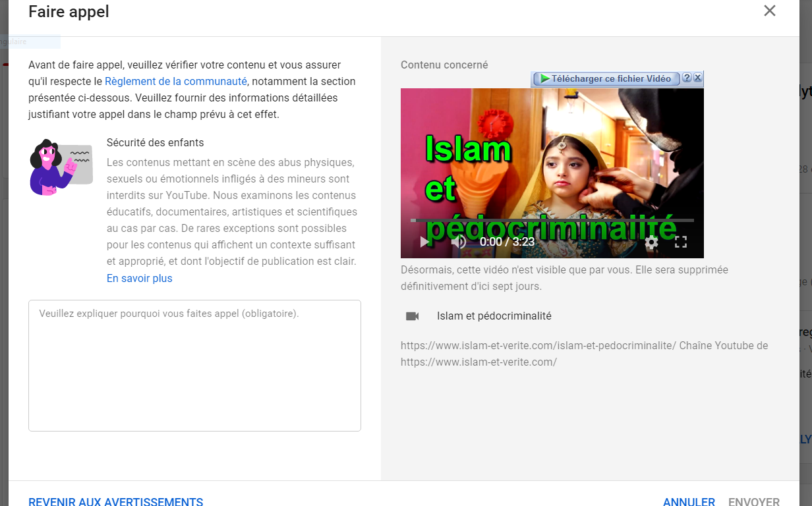Click the Contenu concerné label

point(444,65)
